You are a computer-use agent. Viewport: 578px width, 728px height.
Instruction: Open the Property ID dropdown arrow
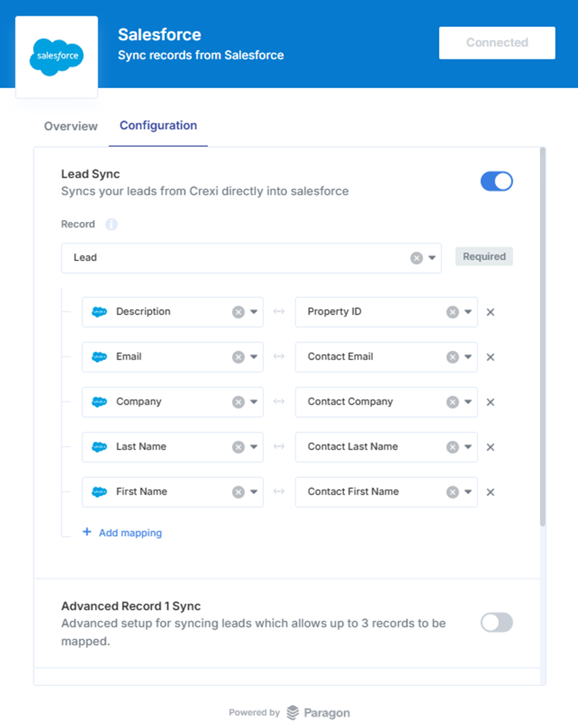(x=468, y=312)
